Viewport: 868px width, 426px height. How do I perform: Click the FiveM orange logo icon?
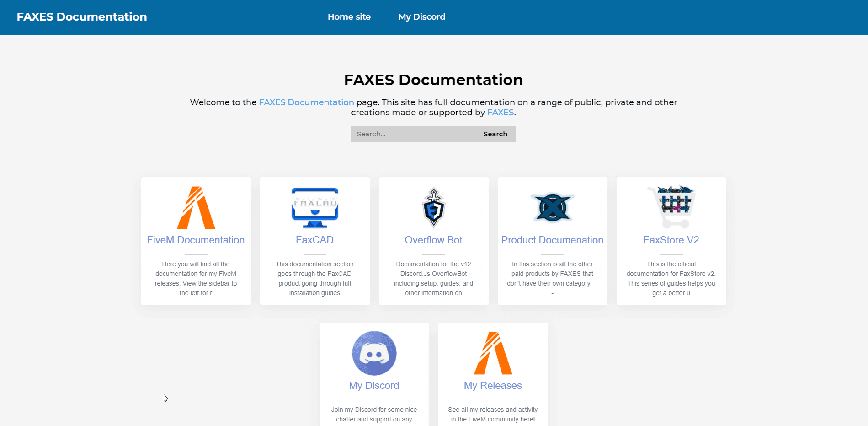(196, 208)
